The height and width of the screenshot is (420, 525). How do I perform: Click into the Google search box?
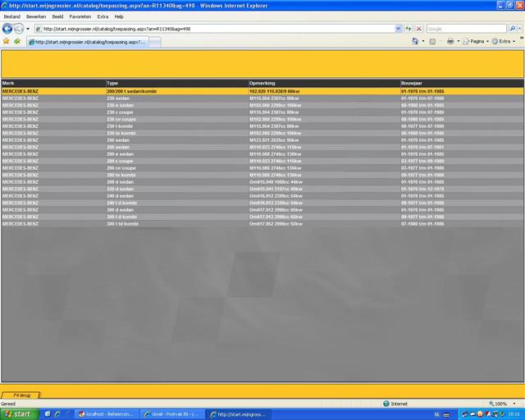[466, 29]
